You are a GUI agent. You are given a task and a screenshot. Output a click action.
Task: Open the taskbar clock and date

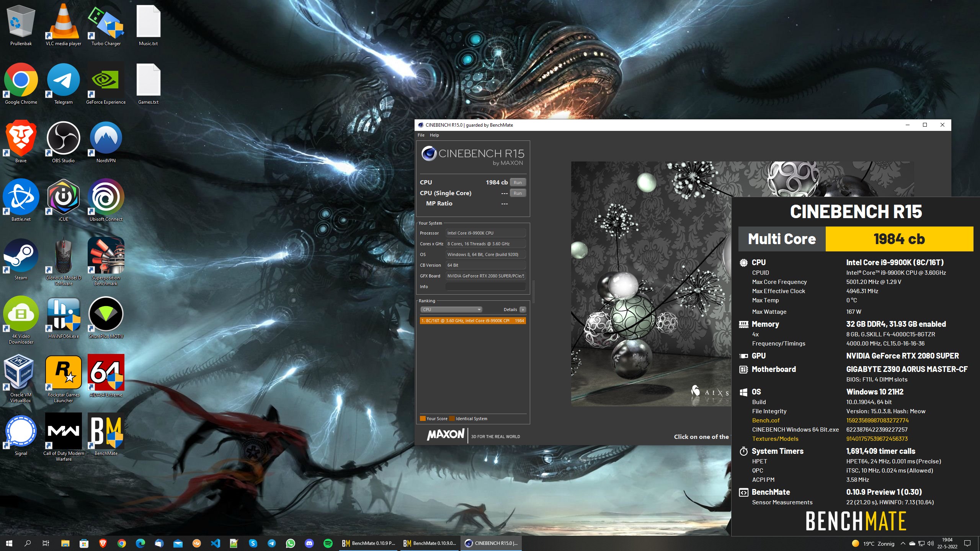tap(947, 543)
